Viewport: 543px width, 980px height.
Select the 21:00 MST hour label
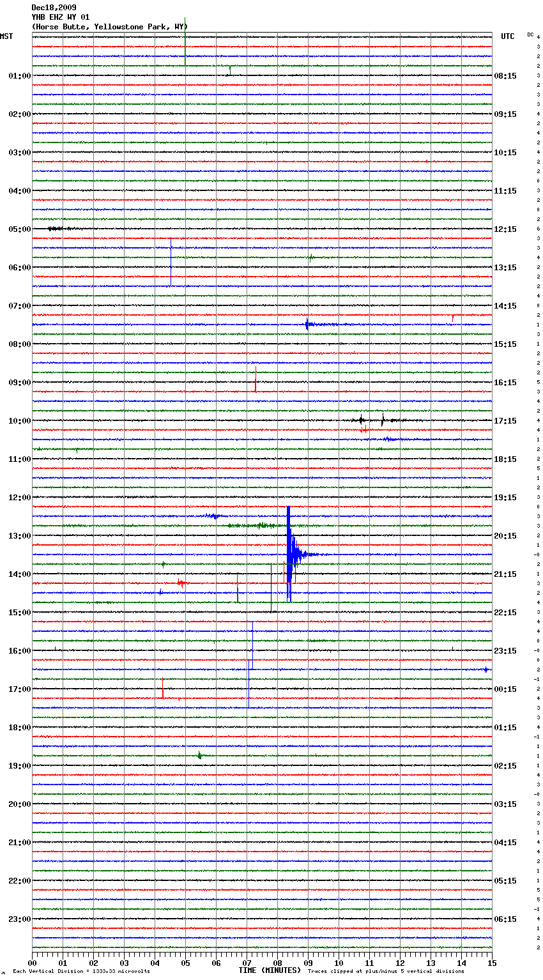[19, 843]
